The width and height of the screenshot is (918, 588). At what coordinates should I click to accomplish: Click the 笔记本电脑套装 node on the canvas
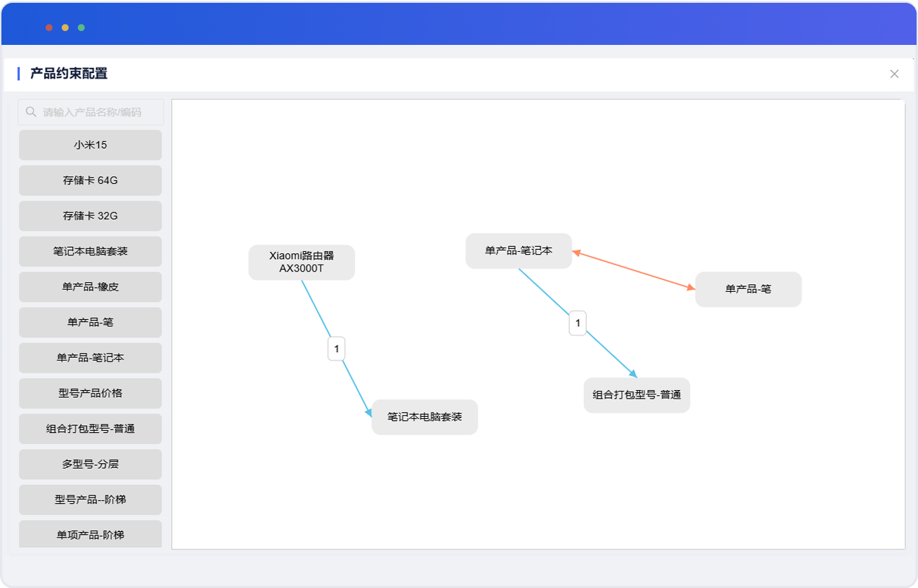(x=425, y=417)
